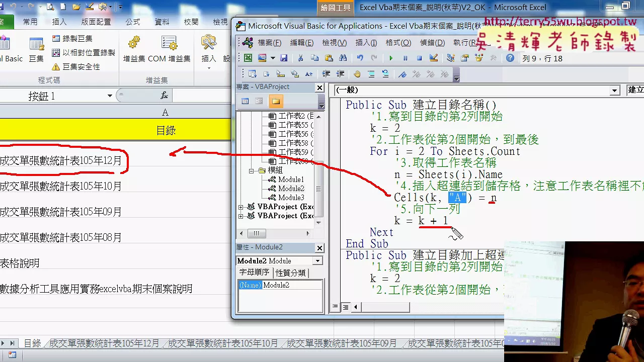This screenshot has height=362, width=644.
Task: Open the 格式(O) menu
Action: tap(398, 43)
